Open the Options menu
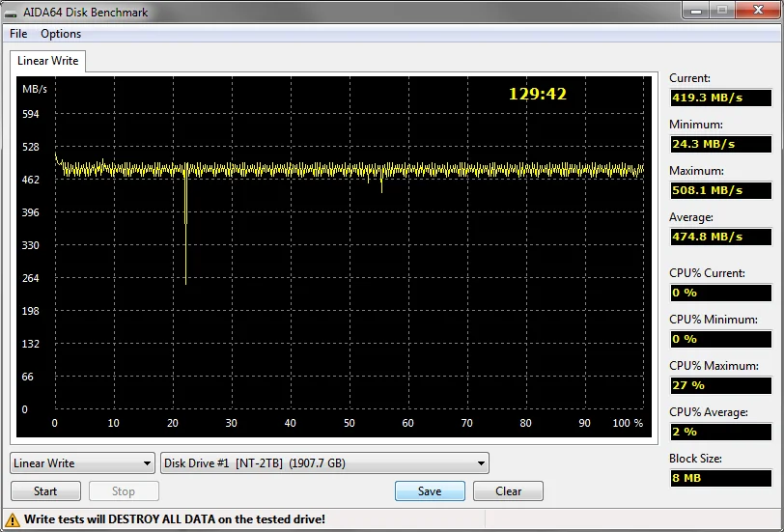 [61, 34]
